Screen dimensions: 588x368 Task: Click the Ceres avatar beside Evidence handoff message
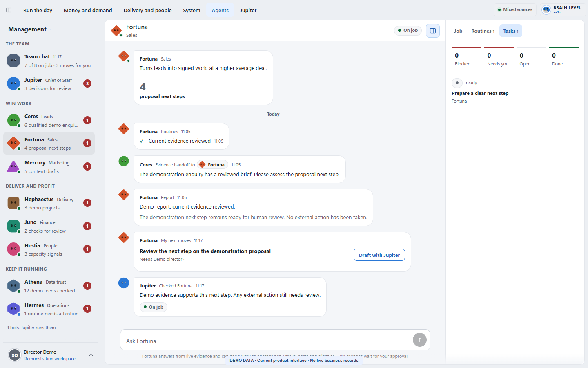click(124, 161)
